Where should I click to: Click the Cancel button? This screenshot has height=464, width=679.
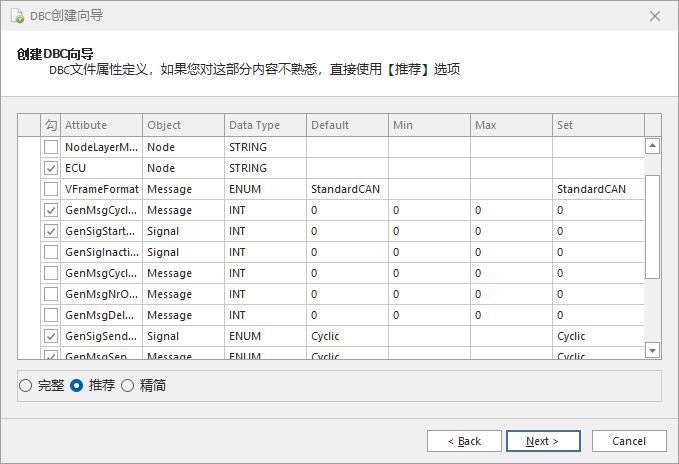(629, 441)
